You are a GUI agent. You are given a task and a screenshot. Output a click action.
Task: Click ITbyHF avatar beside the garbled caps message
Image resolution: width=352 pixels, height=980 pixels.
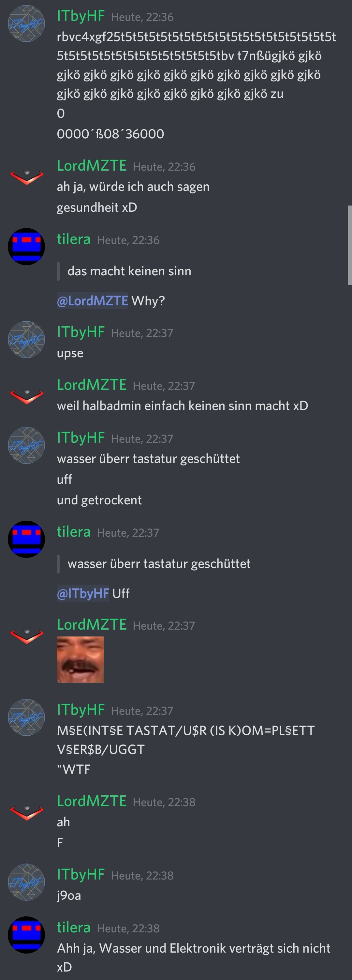(x=26, y=717)
